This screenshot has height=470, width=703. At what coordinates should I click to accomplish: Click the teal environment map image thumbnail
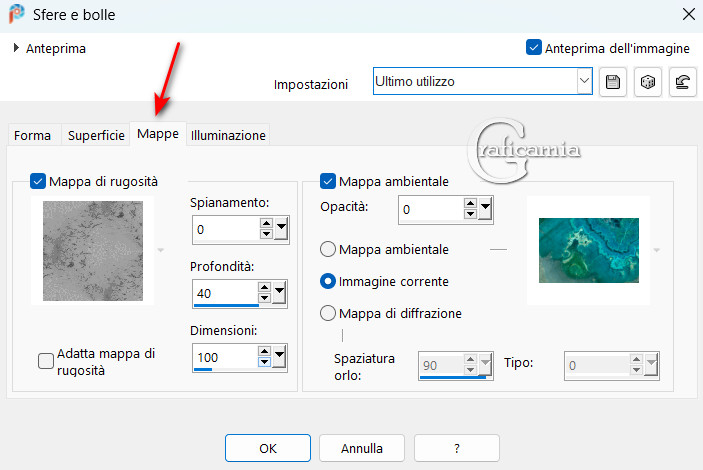tap(589, 250)
